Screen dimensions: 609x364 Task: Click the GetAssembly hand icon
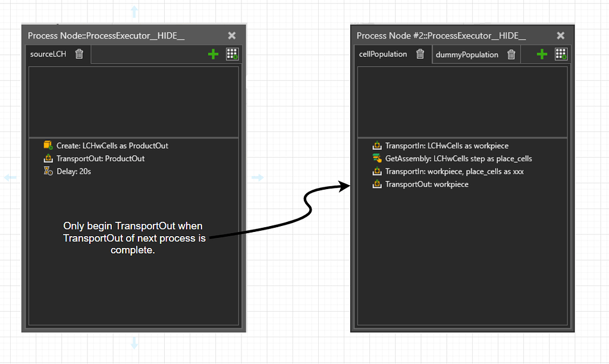point(376,158)
